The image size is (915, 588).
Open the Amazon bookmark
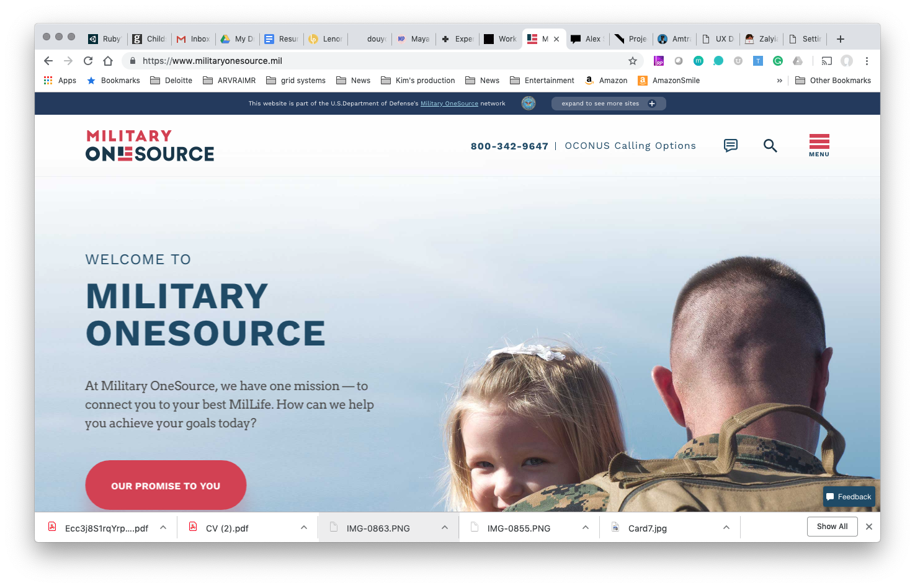click(x=606, y=81)
